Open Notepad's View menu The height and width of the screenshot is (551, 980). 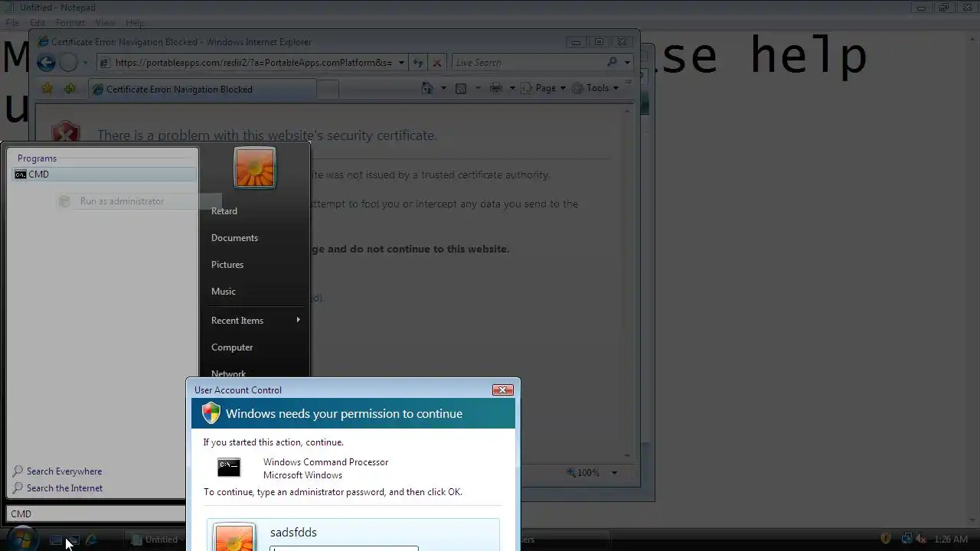tap(106, 23)
